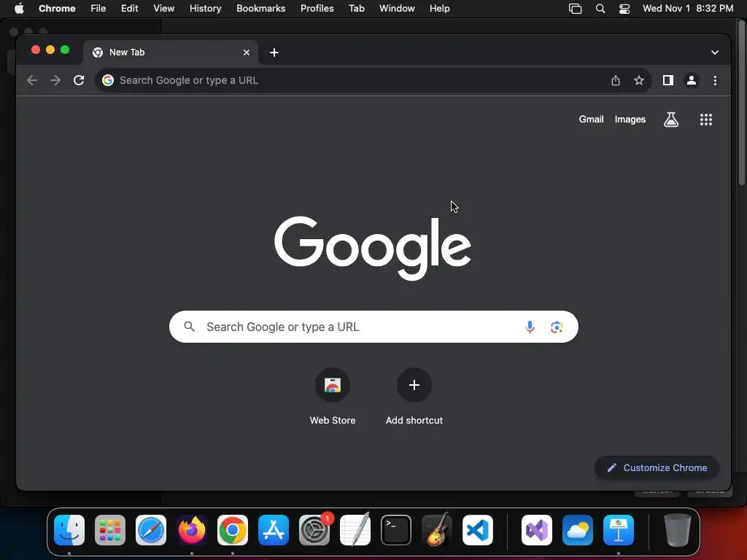Start voice search with microphone

(x=530, y=327)
